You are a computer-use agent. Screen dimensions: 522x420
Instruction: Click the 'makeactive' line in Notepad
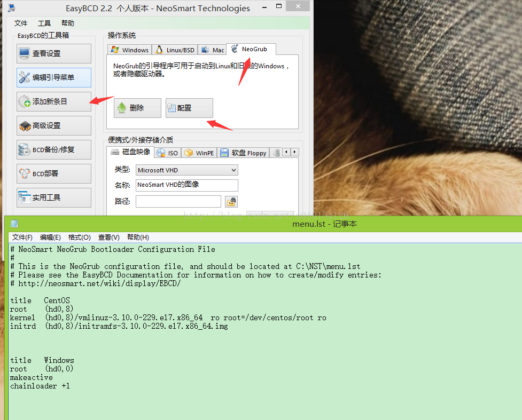[32, 378]
